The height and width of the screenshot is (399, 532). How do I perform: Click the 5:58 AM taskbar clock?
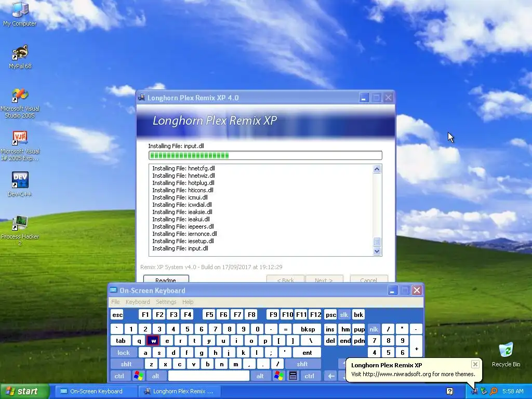click(x=513, y=391)
